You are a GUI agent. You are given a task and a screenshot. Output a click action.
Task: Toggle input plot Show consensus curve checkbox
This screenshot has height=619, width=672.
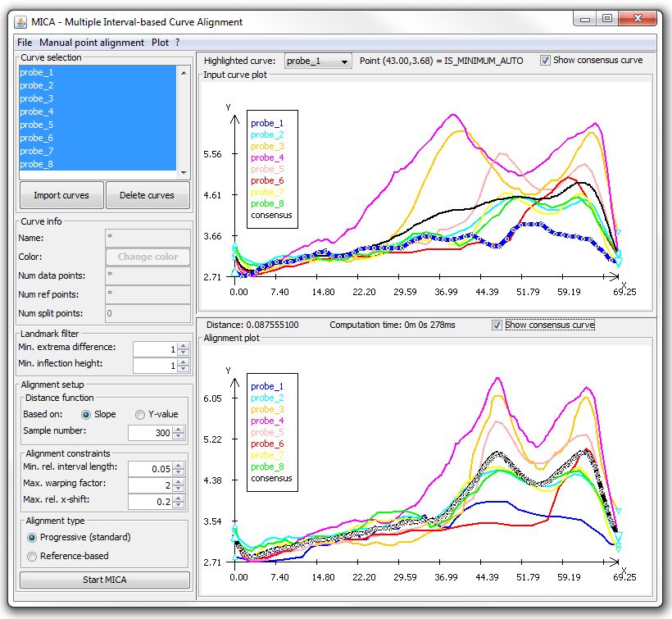pyautogui.click(x=545, y=61)
